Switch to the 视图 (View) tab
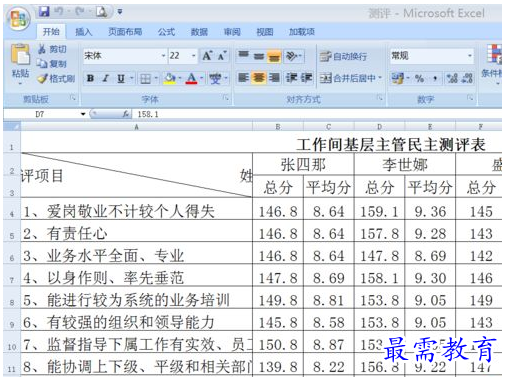505x381 pixels. [x=265, y=32]
